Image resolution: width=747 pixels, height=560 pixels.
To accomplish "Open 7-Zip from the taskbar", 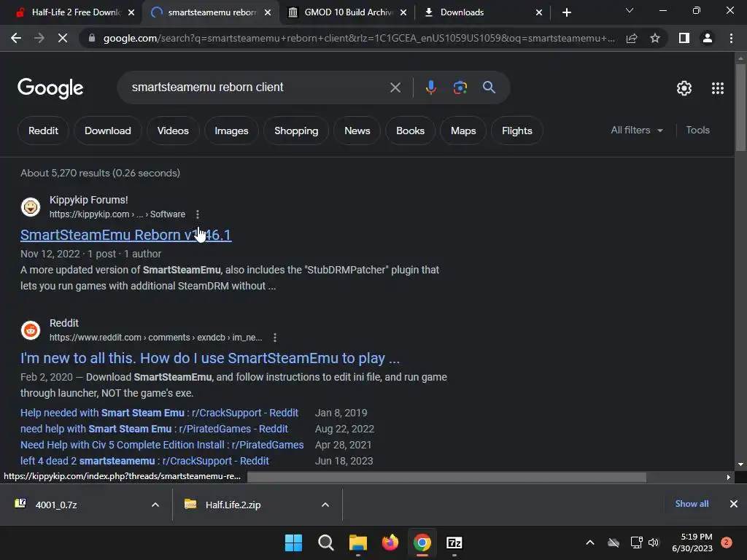I will pyautogui.click(x=454, y=542).
